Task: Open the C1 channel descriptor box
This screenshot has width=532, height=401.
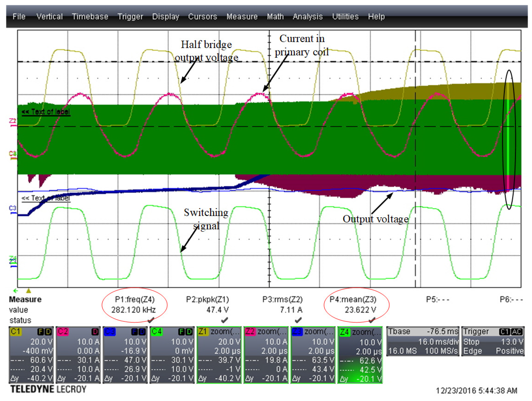Action: [x=31, y=355]
